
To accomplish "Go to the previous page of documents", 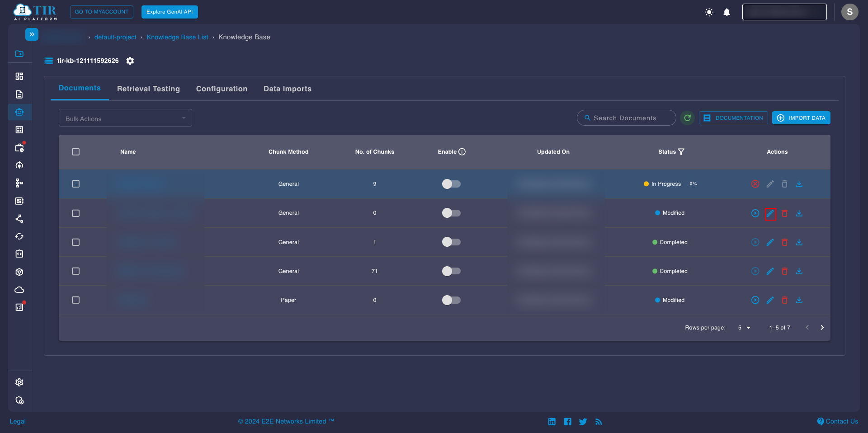I will [x=807, y=328].
